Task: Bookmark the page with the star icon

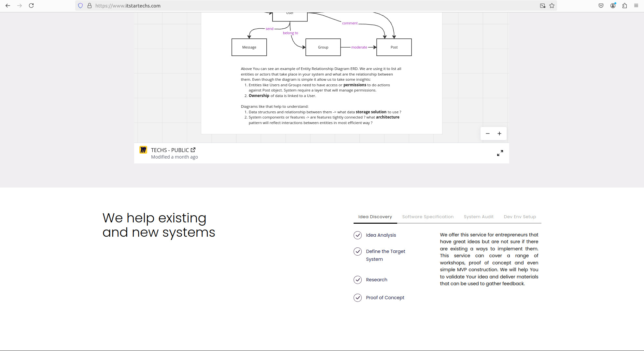Action: 552,6
